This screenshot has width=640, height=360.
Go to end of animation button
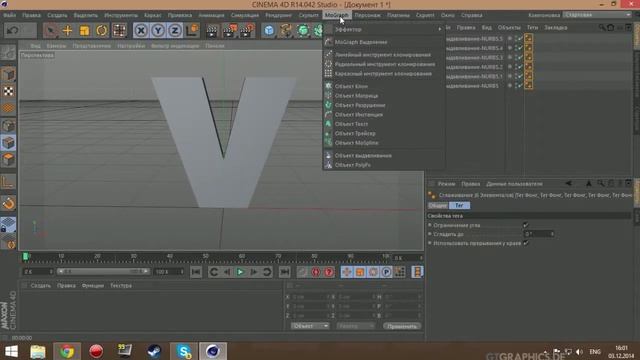(x=284, y=272)
